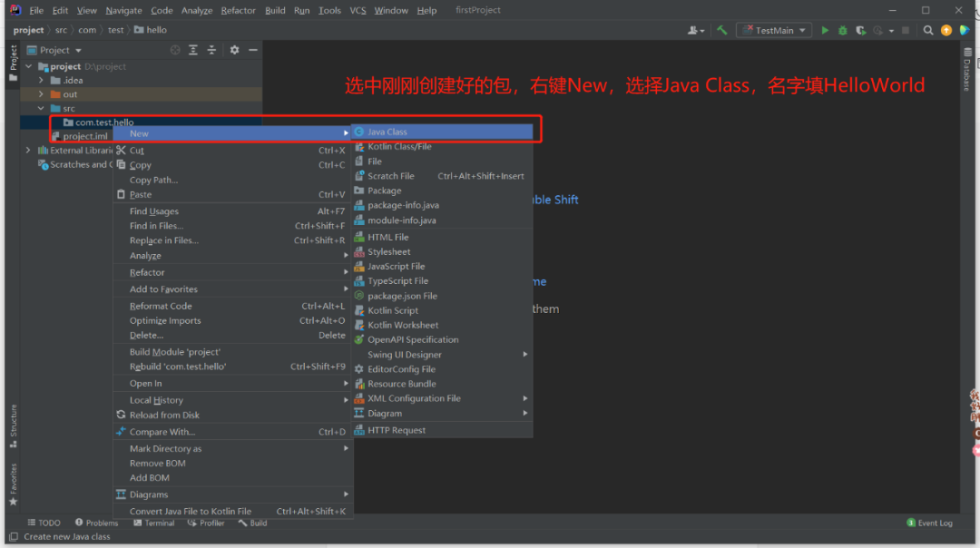
Task: Open the Event Log
Action: coord(929,523)
